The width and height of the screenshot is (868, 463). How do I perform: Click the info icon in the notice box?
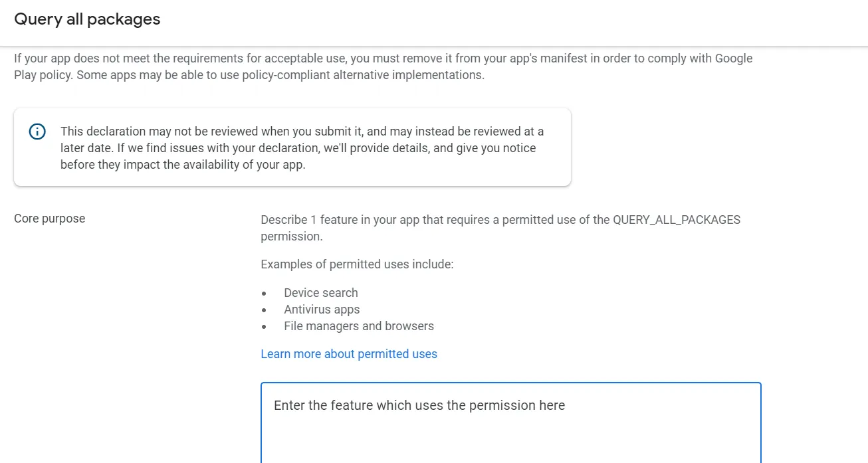pyautogui.click(x=38, y=132)
